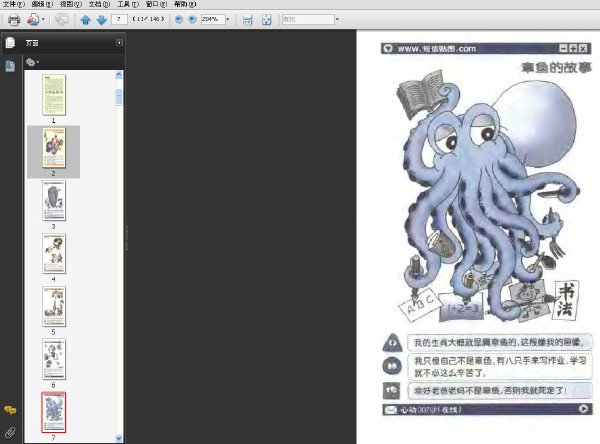600x444 pixels.
Task: Open the dropdown arrow beside the create icon
Action: click(43, 19)
